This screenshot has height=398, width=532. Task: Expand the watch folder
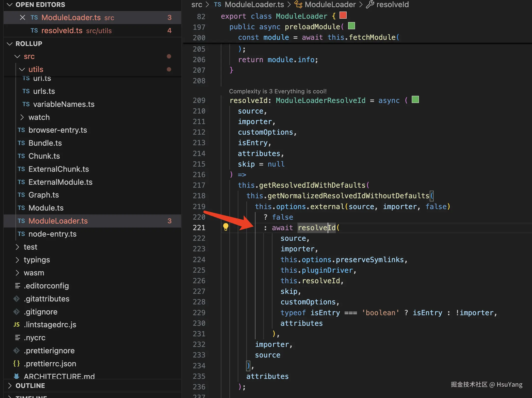point(22,117)
